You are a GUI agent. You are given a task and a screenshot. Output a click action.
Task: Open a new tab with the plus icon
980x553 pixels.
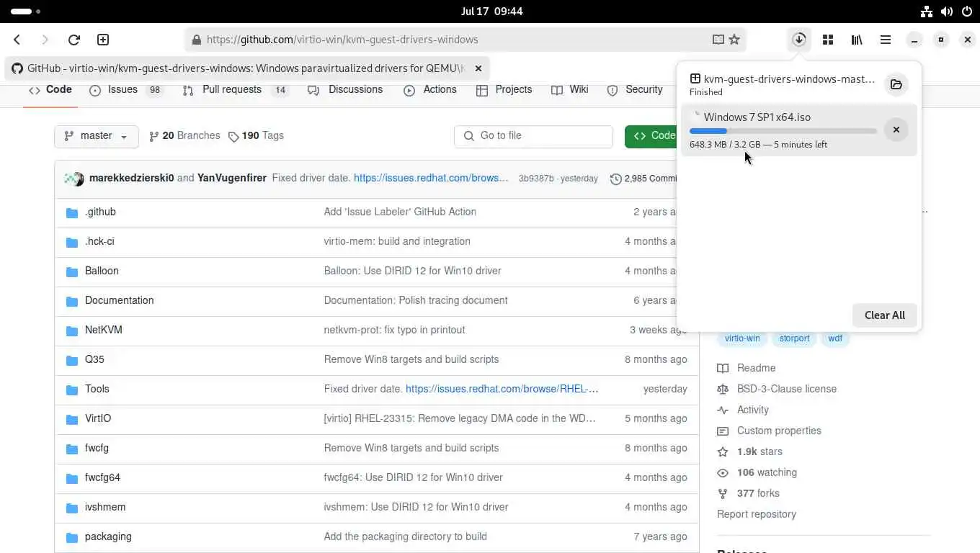tap(103, 40)
